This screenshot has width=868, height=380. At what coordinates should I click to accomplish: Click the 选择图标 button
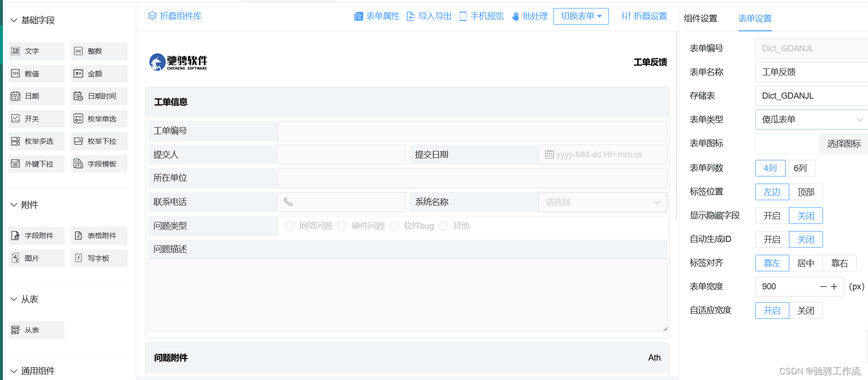pyautogui.click(x=844, y=144)
